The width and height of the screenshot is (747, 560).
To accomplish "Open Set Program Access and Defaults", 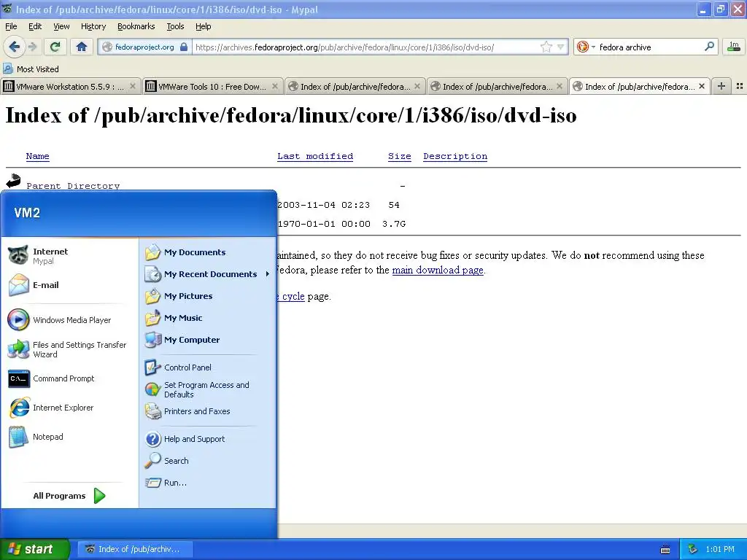I will (208, 389).
